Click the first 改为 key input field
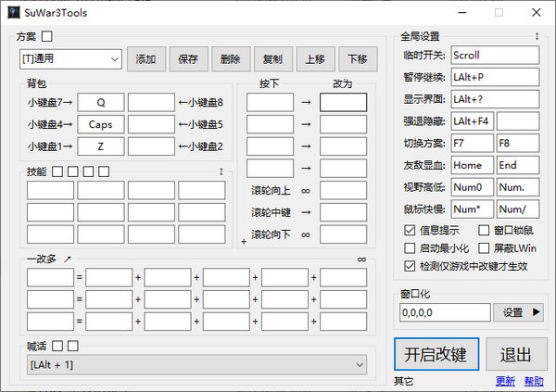Image resolution: width=556 pixels, height=392 pixels. (343, 103)
